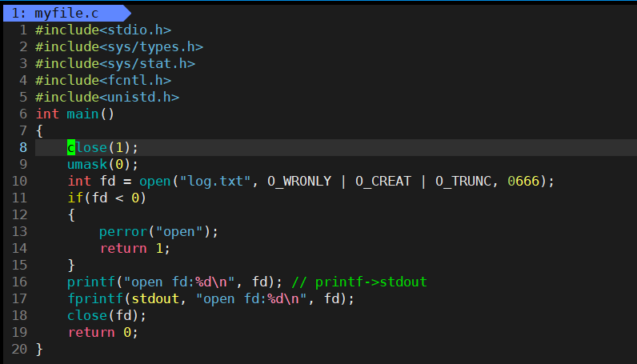Screen dimensions: 637x364
Task: Click the perror("open") call
Action: click(158, 232)
